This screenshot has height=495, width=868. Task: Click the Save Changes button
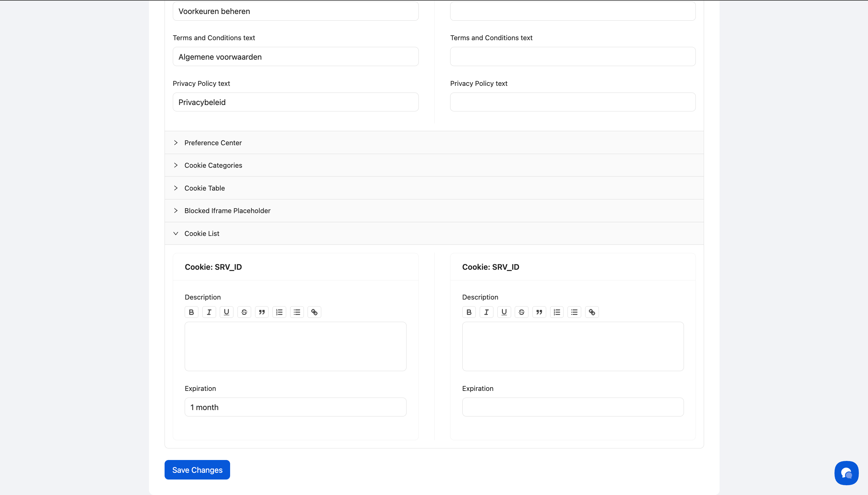pyautogui.click(x=197, y=470)
